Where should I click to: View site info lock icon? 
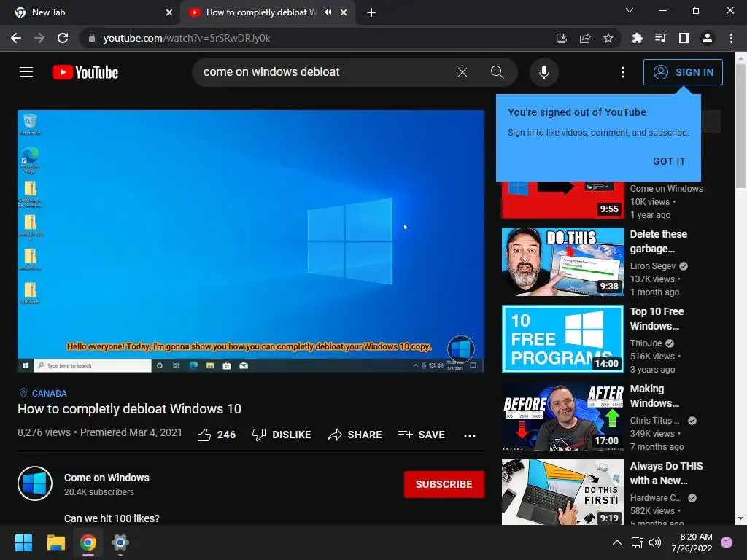click(92, 38)
